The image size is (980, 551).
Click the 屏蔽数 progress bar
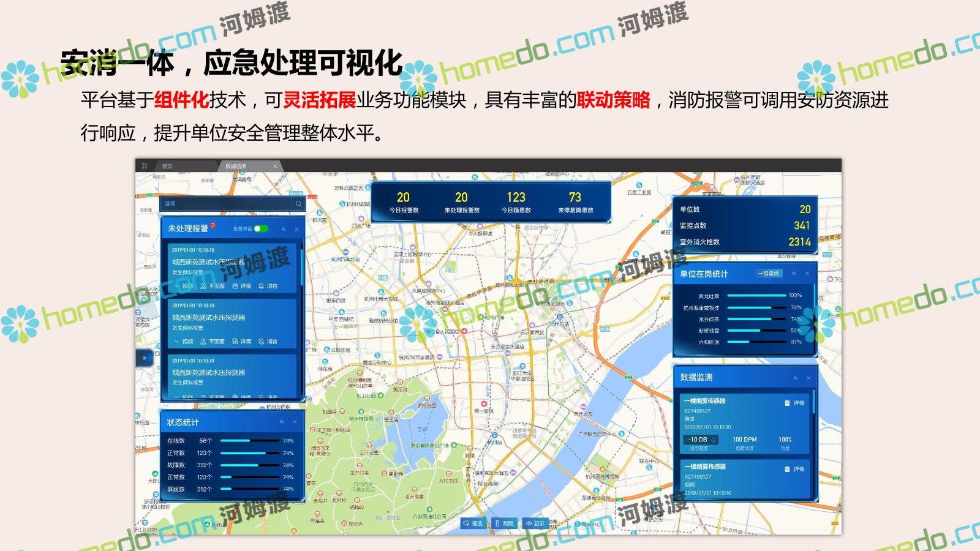(249, 489)
